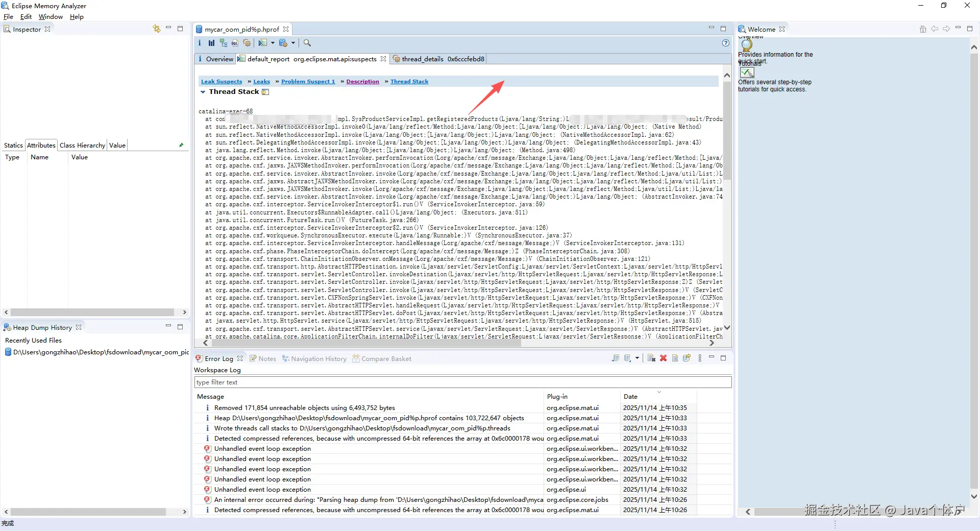
Task: Clear the Log Viewer icon
Action: point(651,358)
